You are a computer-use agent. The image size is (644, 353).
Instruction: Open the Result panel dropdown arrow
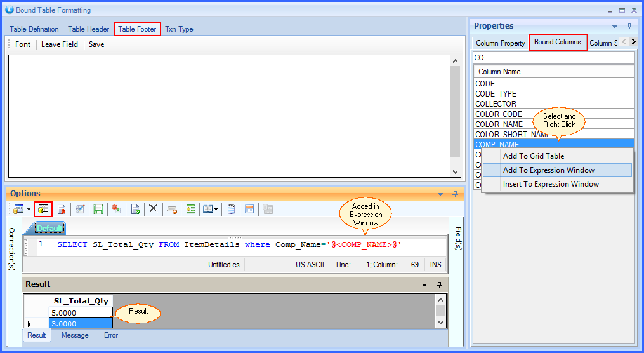[x=424, y=285]
